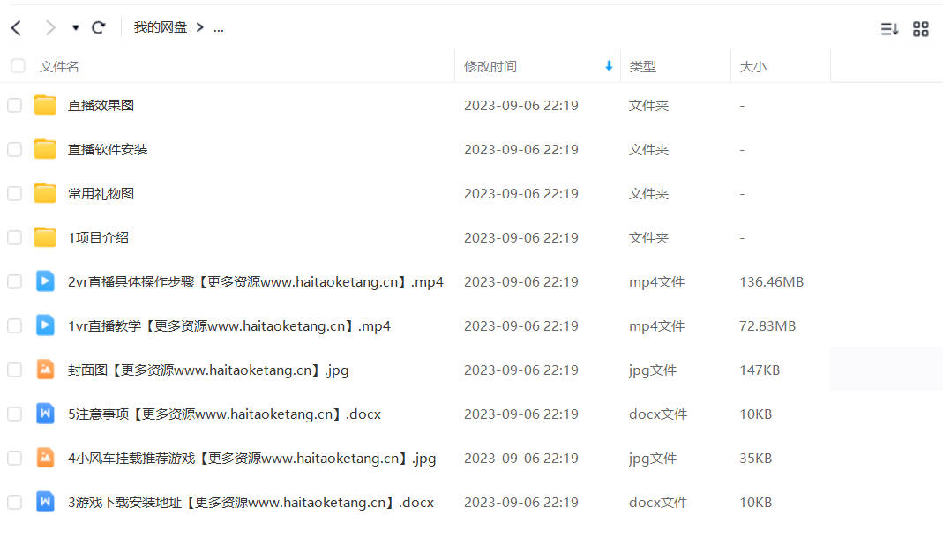
Task: Select file name 3游戏下载安装地址 .docx
Action: pos(251,503)
